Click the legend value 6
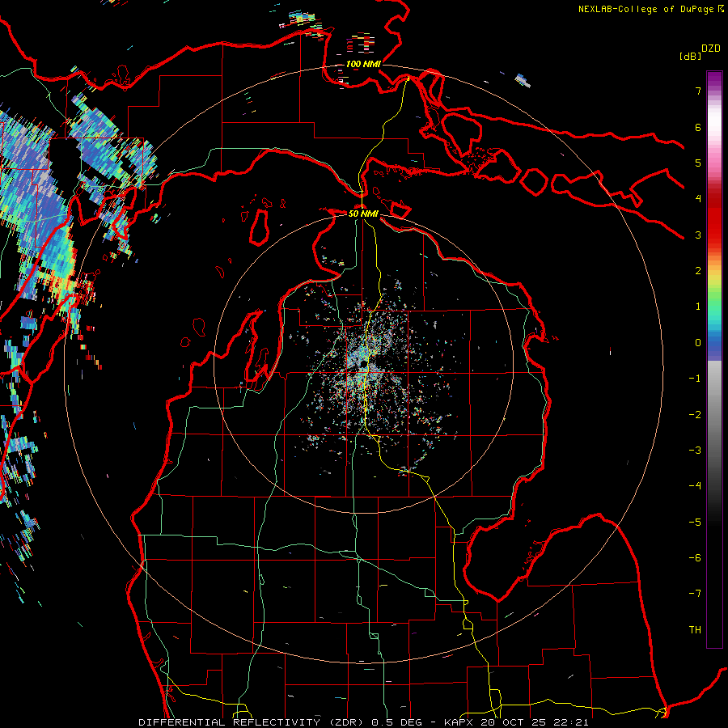 click(698, 127)
